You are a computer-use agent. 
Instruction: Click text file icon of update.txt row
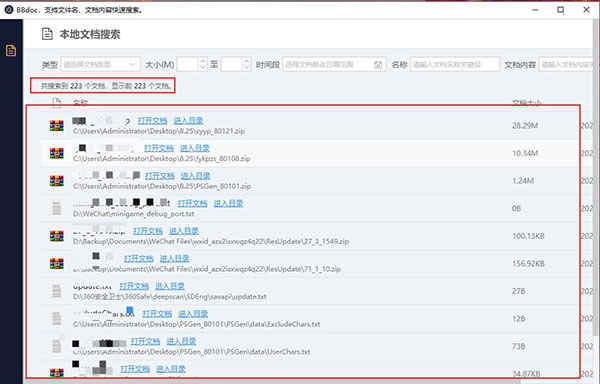point(57,291)
